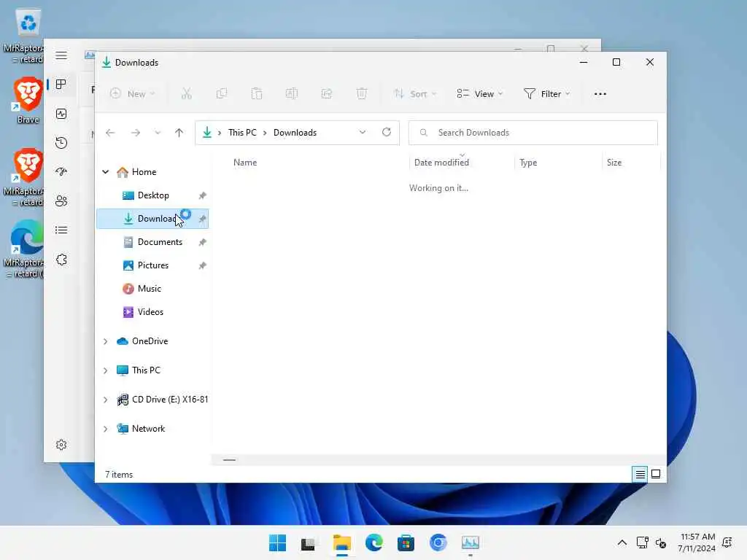Refresh the Downloads folder
Screen dimensions: 747x560
point(387,132)
